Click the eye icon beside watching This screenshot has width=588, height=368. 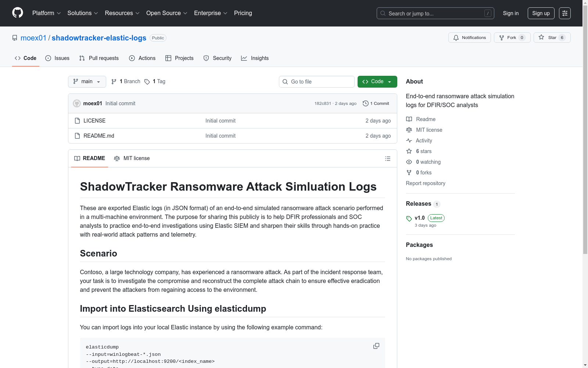coord(409,162)
